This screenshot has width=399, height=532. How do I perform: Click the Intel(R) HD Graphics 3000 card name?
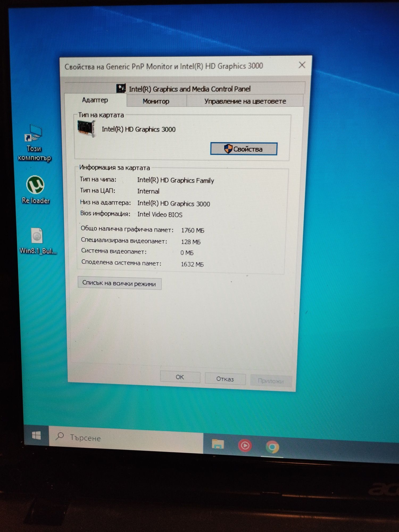(x=139, y=129)
